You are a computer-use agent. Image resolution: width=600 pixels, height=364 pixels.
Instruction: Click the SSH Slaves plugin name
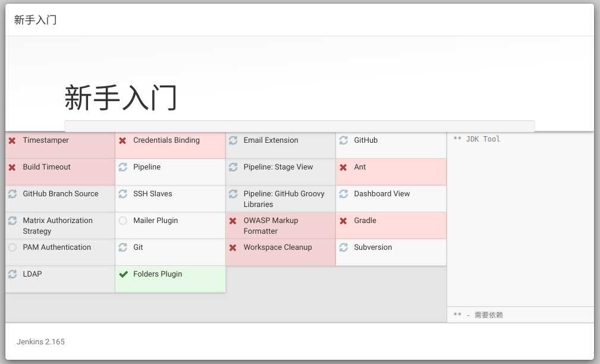(153, 194)
